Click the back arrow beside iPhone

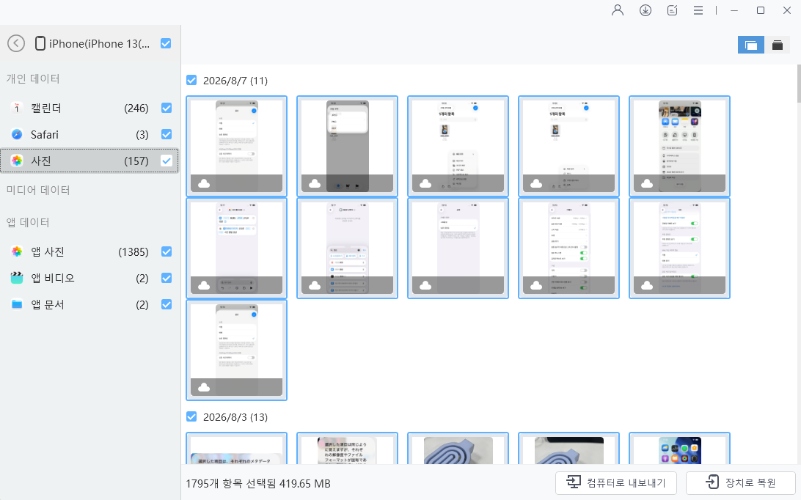click(x=16, y=43)
